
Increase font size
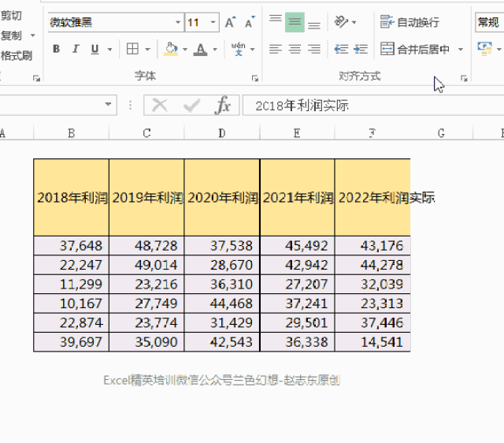click(230, 22)
